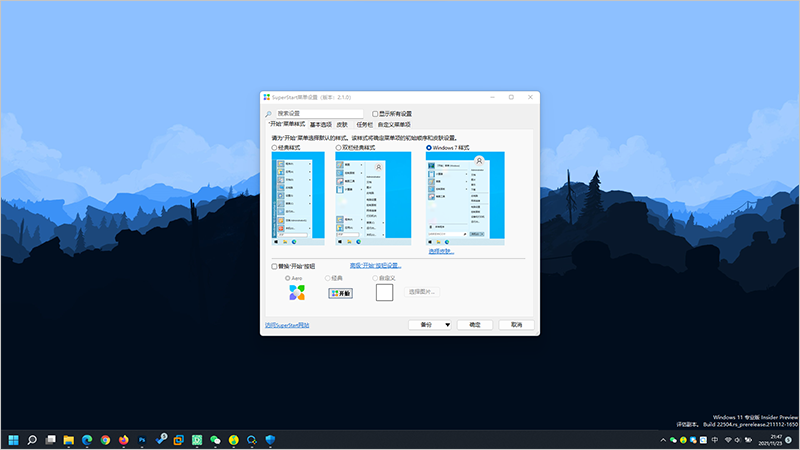Click the network icon in system tray

click(x=728, y=440)
